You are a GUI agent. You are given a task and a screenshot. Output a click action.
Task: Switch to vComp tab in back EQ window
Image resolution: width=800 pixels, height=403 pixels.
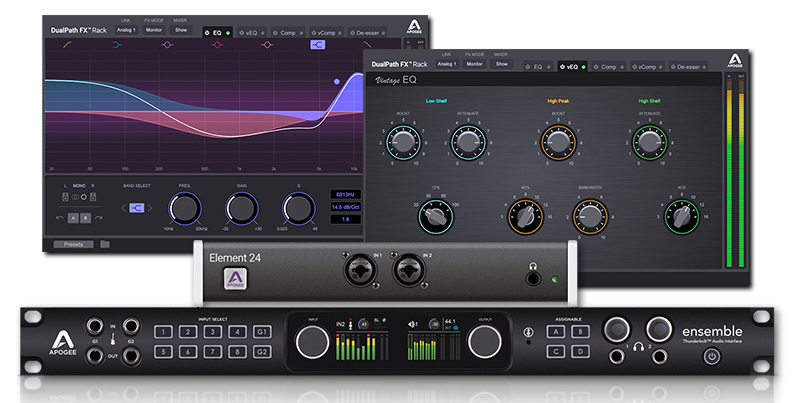(x=327, y=33)
